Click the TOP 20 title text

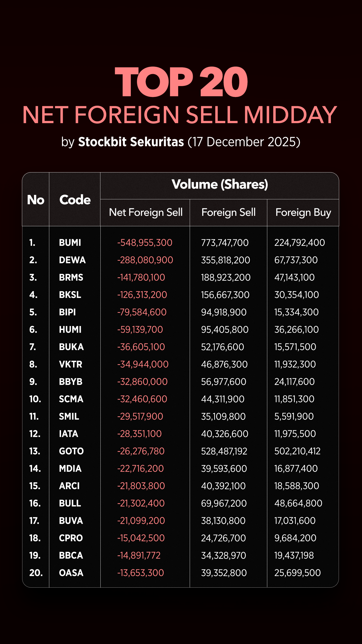[x=181, y=82]
